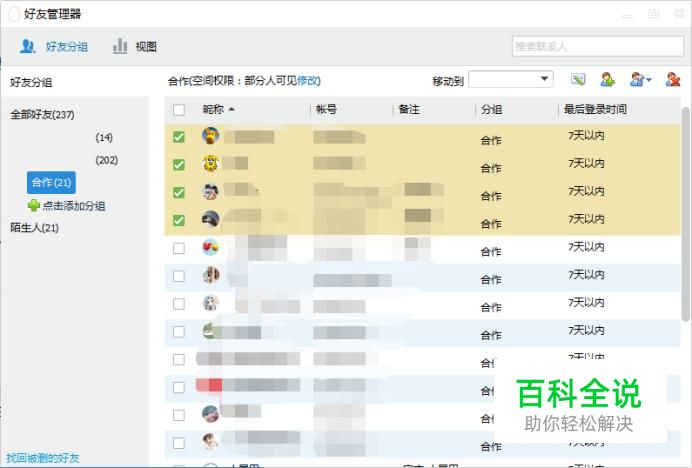This screenshot has width=692, height=468.
Task: Click the giraffe avatar in the friend list
Action: (211, 136)
